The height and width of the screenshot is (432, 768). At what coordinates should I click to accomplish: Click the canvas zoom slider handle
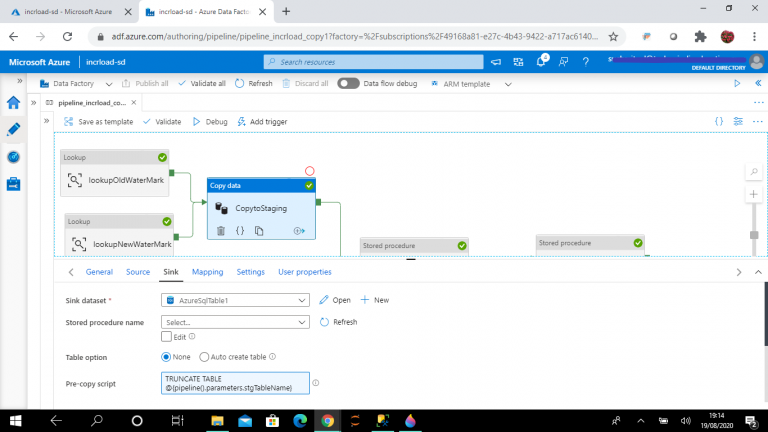(754, 235)
